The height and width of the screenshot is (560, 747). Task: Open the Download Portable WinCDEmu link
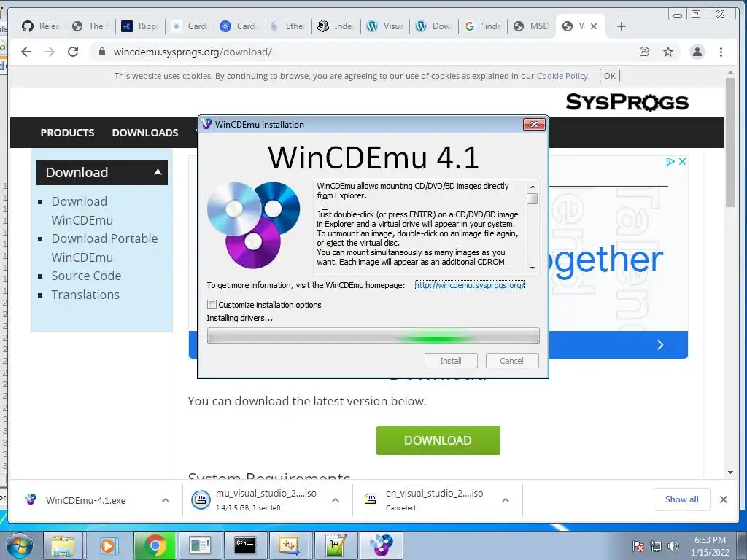(x=104, y=248)
